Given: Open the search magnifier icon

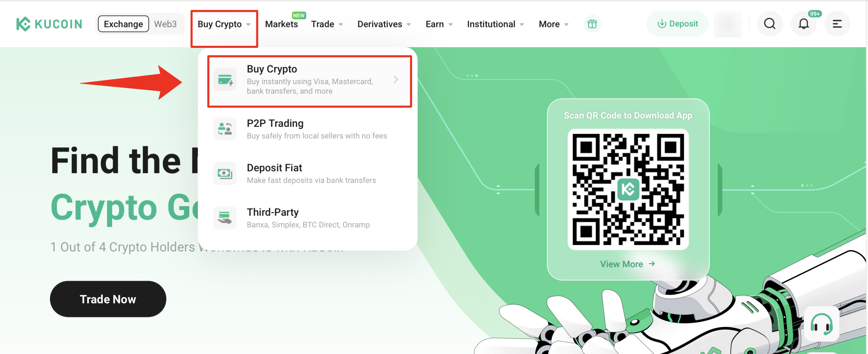Looking at the screenshot, I should (770, 24).
